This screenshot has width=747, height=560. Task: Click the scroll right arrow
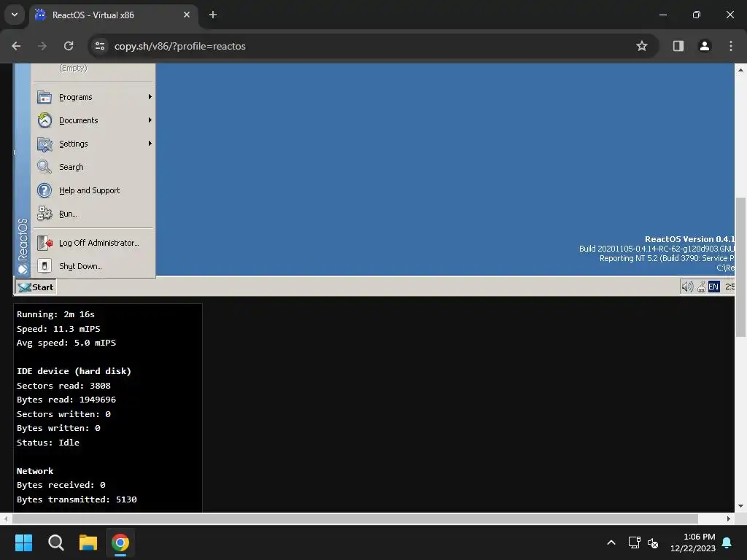click(729, 518)
